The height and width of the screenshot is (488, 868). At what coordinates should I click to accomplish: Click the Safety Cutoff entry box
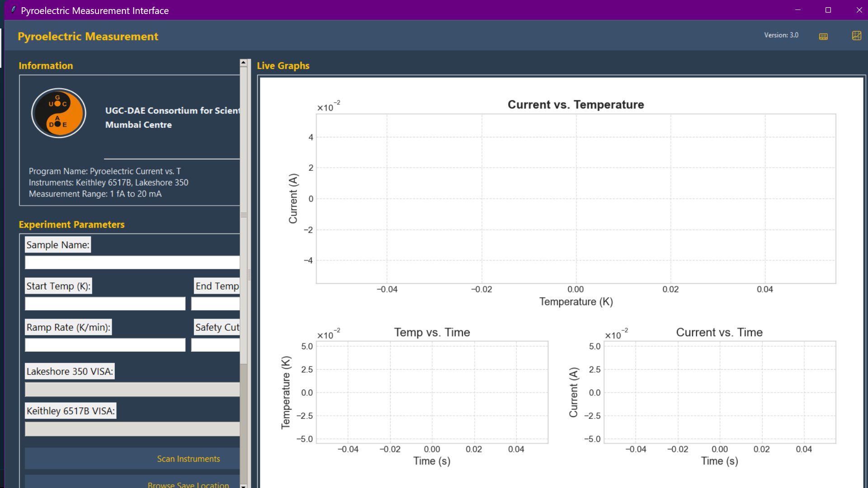coord(215,345)
